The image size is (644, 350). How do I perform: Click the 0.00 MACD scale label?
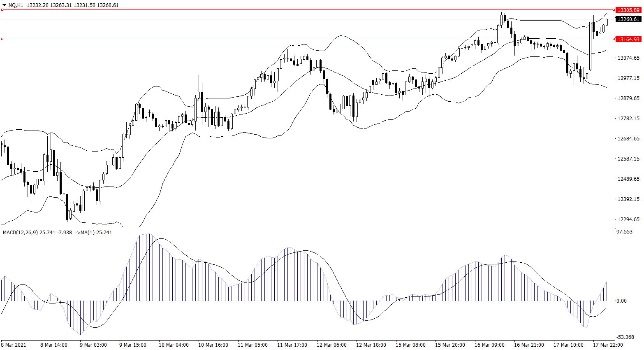(621, 301)
